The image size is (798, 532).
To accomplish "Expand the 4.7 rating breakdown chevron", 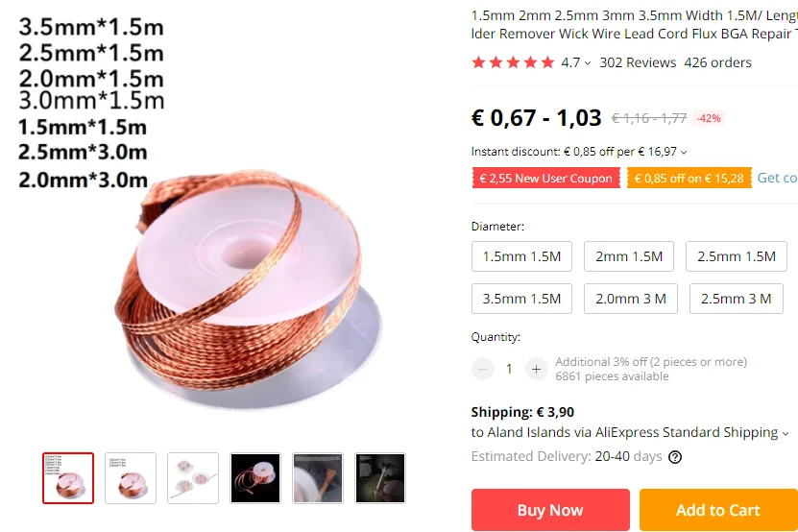I will click(588, 63).
